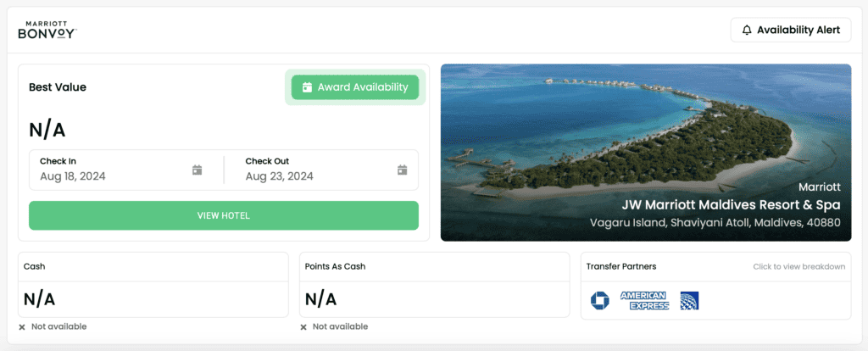
Task: Expand 'Click to view breakdown' for transfer partners
Action: coord(798,267)
